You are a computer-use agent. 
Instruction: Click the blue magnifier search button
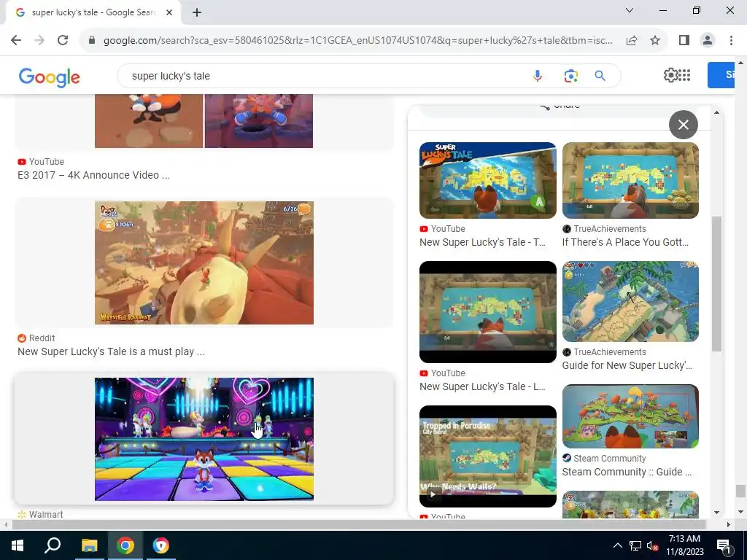600,76
